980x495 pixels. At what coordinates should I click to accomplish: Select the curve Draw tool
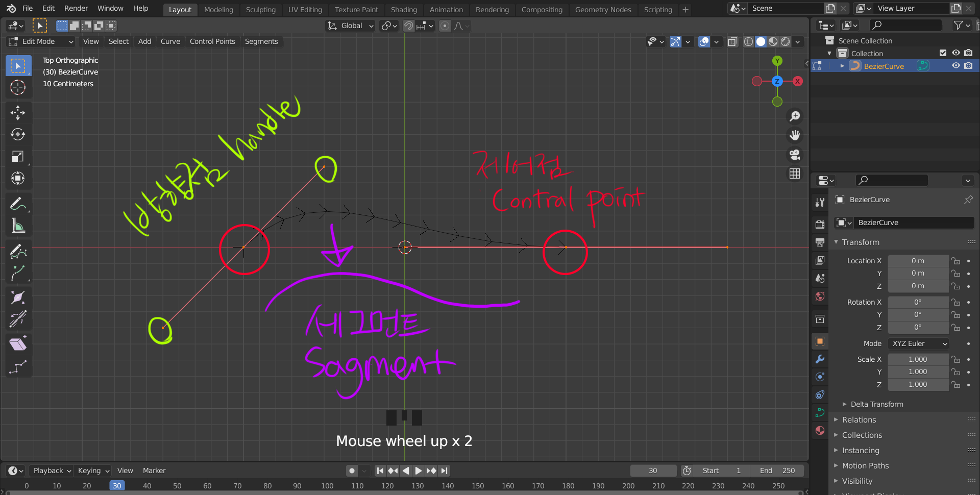(18, 251)
